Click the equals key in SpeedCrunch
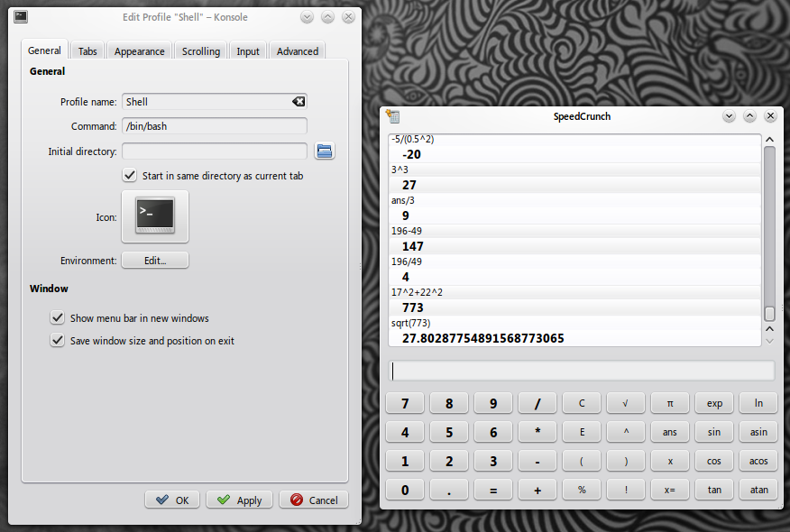The image size is (790, 532). pyautogui.click(x=493, y=490)
